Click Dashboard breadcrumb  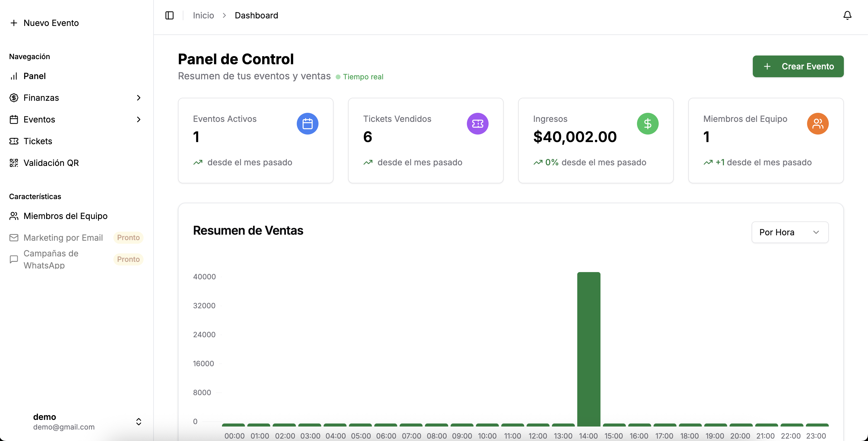click(256, 15)
